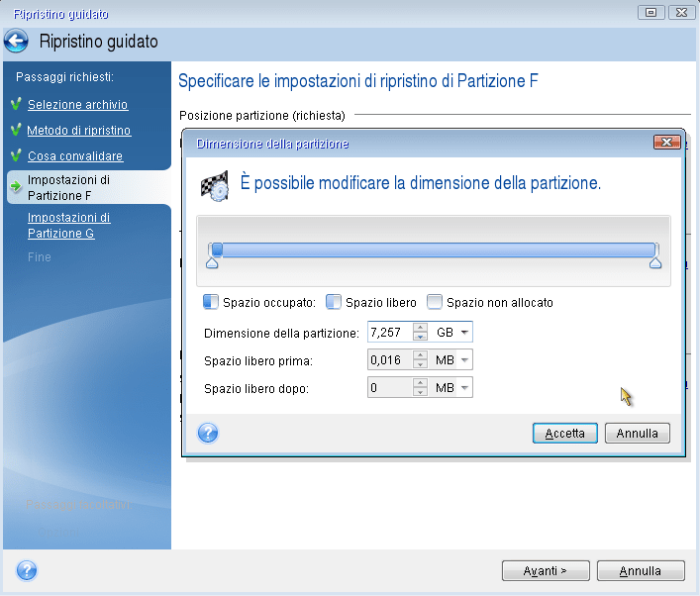The width and height of the screenshot is (700, 596).
Task: Click the Dimensione della partizione value field
Action: 388,333
